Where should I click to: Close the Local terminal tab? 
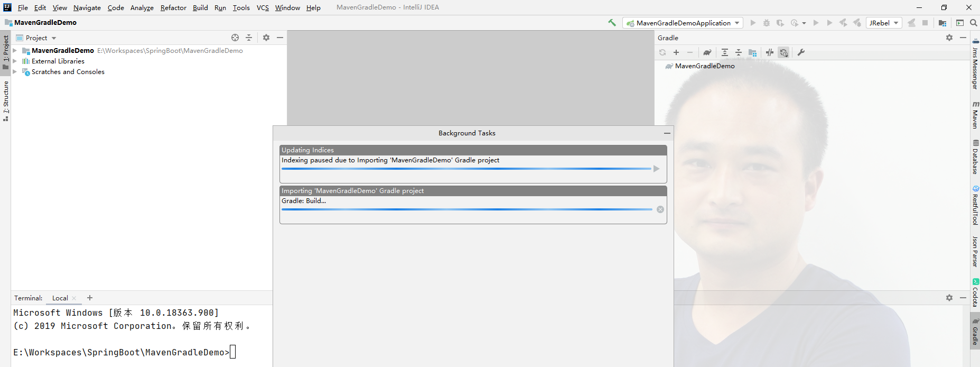click(x=74, y=298)
